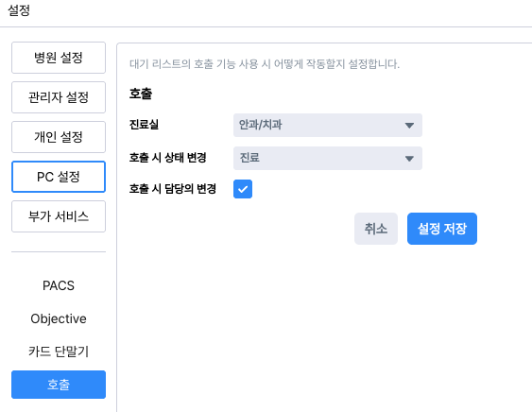
Task: Open the 부가 서비스 section
Action: click(x=59, y=216)
